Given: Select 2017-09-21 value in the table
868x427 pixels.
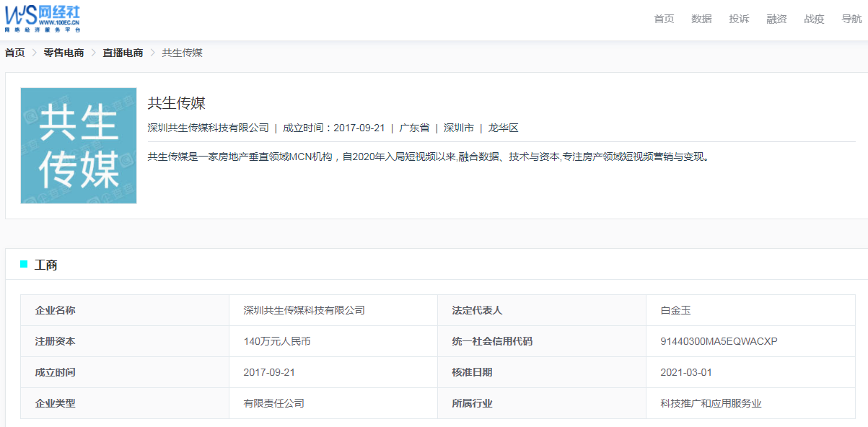Looking at the screenshot, I should (269, 372).
